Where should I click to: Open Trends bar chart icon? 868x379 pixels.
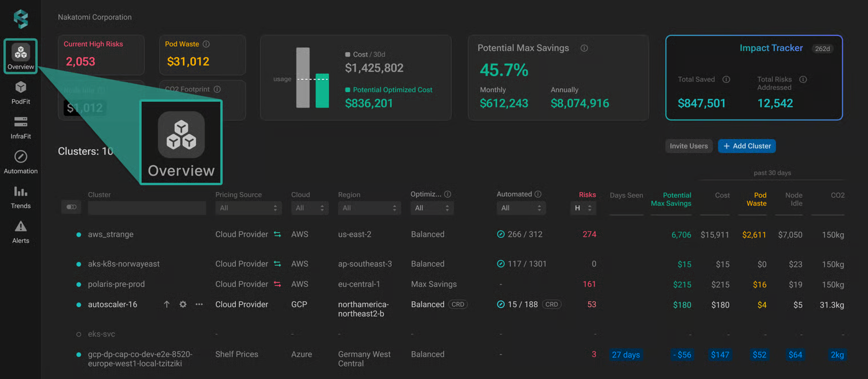pos(21,192)
